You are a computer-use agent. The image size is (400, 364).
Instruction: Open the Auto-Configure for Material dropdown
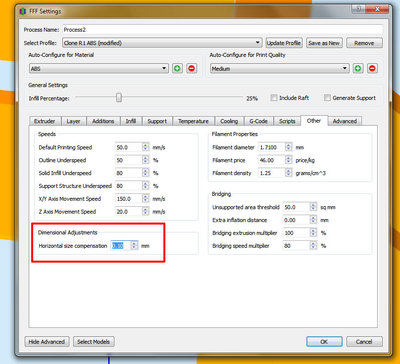(99, 68)
